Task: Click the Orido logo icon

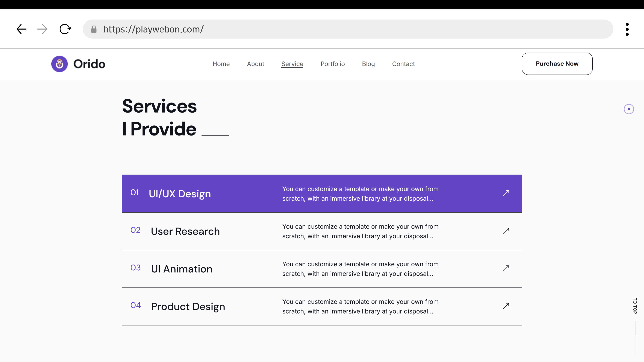Action: (x=59, y=64)
